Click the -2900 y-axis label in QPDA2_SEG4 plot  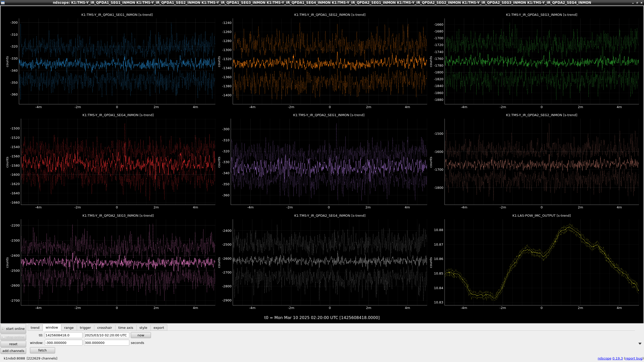[227, 300]
